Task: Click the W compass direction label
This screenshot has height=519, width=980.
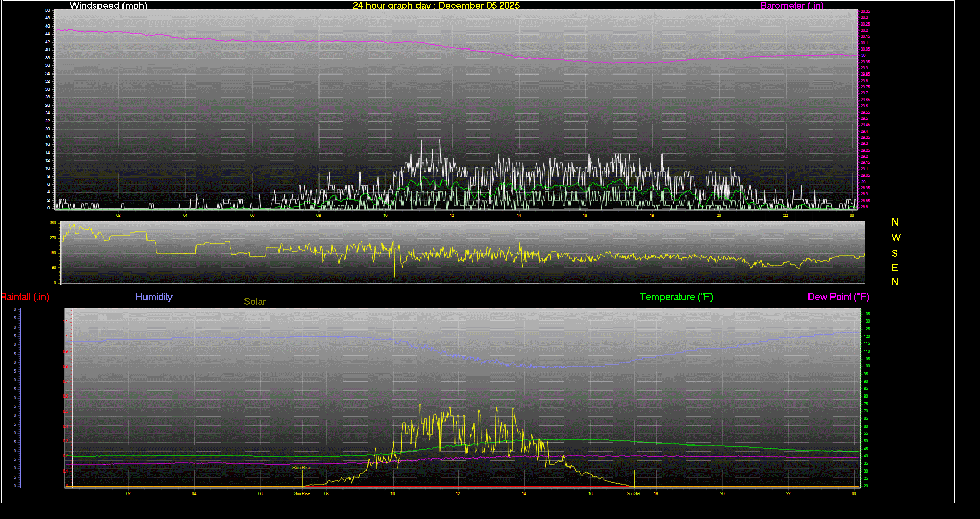Action: 896,238
